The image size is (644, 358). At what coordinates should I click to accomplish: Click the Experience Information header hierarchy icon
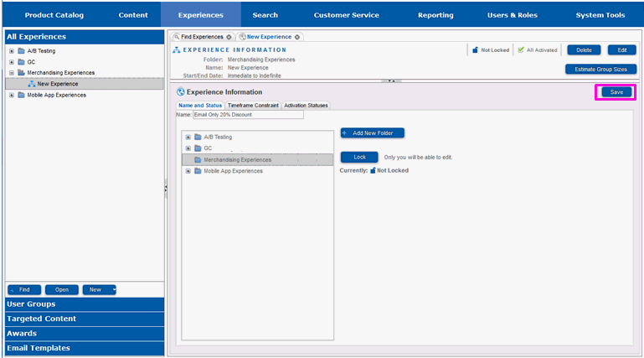[x=177, y=49]
